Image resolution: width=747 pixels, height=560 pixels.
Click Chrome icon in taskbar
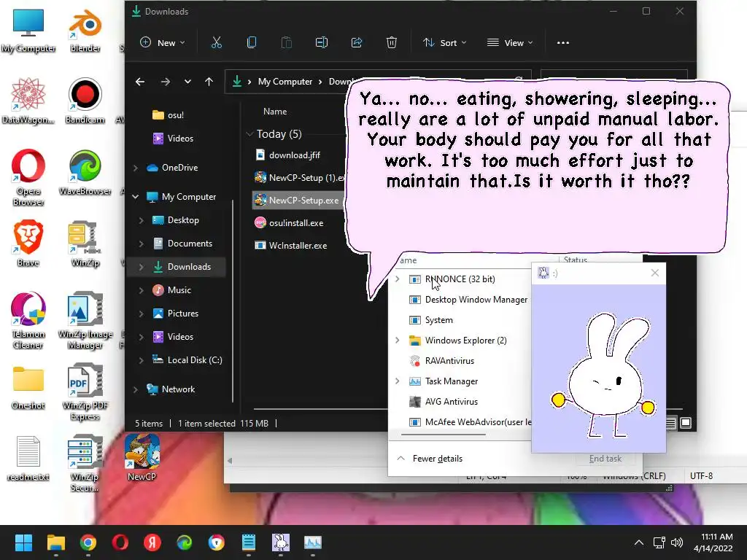pyautogui.click(x=88, y=542)
